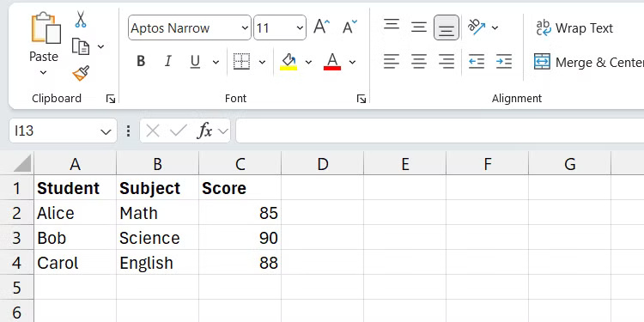Expand the Underline style arrow
This screenshot has width=644, height=322.
pyautogui.click(x=216, y=62)
